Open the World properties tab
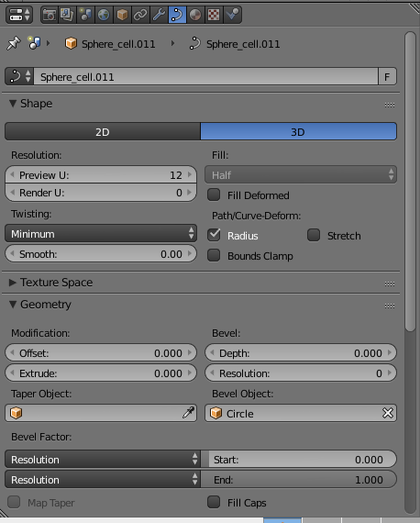The image size is (420, 523). coord(104,15)
